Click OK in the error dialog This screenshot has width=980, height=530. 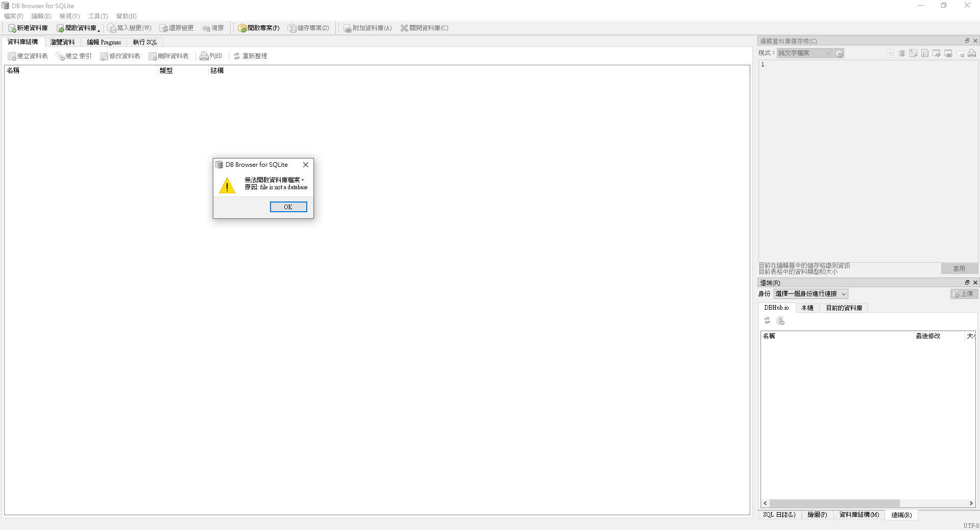coord(288,207)
